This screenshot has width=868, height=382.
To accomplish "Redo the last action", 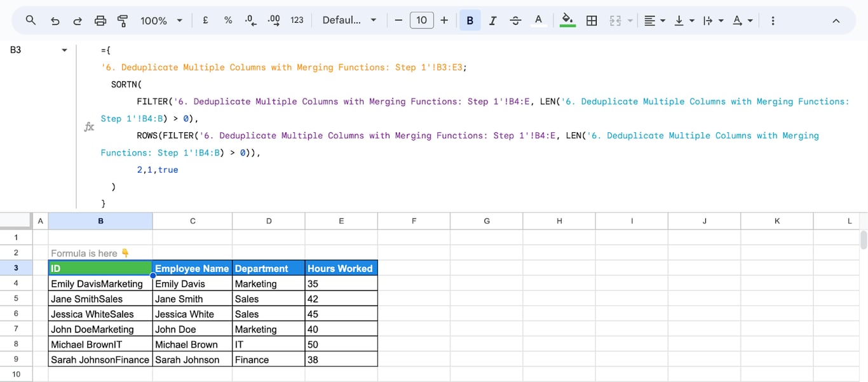I will pyautogui.click(x=78, y=20).
